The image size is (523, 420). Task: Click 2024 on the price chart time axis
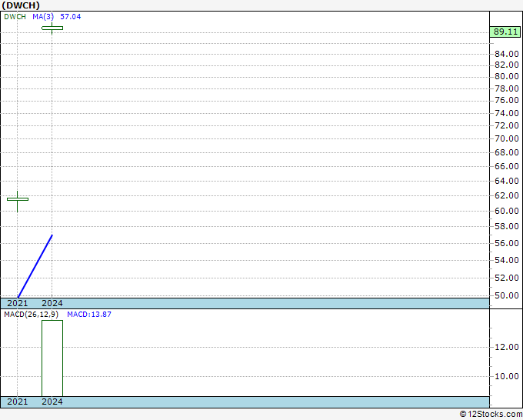click(52, 303)
